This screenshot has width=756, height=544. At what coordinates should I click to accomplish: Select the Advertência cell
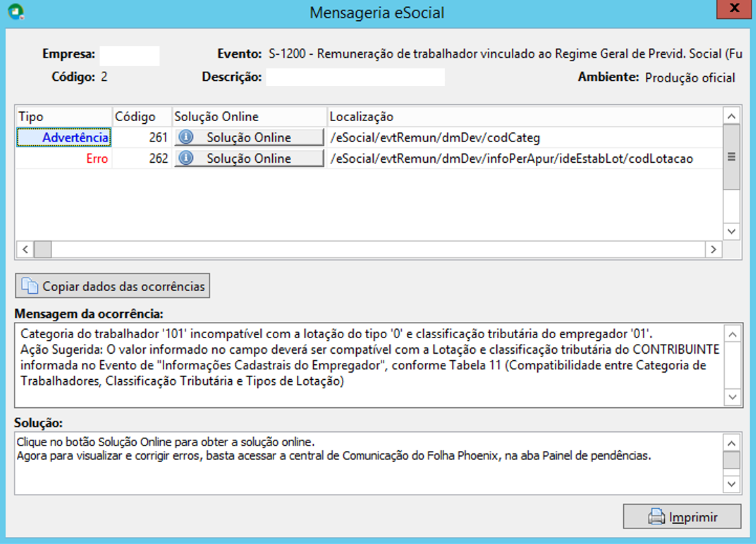(64, 137)
